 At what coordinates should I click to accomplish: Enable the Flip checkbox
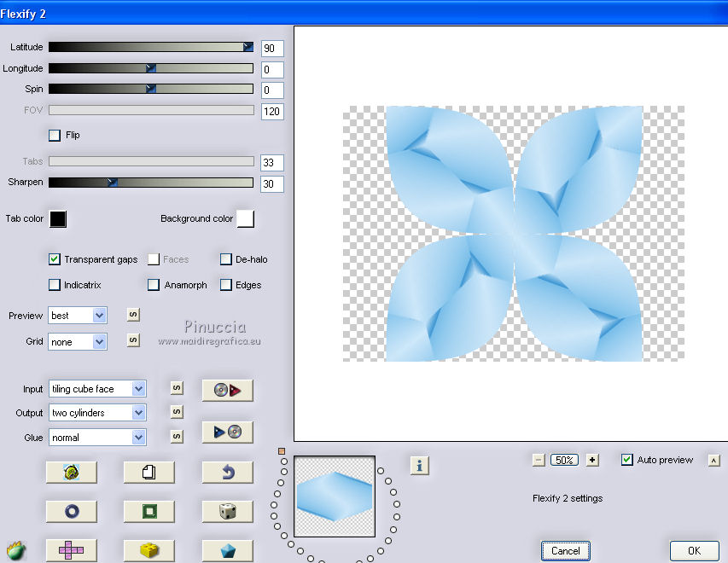point(55,135)
